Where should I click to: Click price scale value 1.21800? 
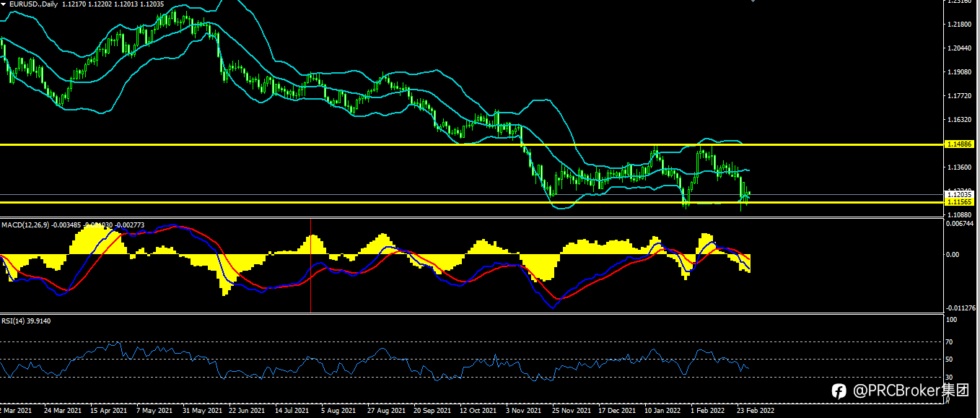[960, 25]
